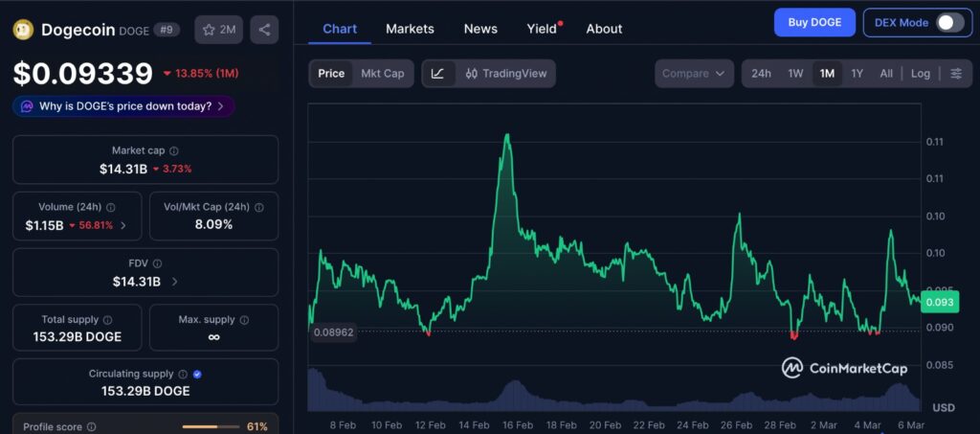Screen dimensions: 980x434
Task: Open the Chart tab
Action: coord(340,29)
